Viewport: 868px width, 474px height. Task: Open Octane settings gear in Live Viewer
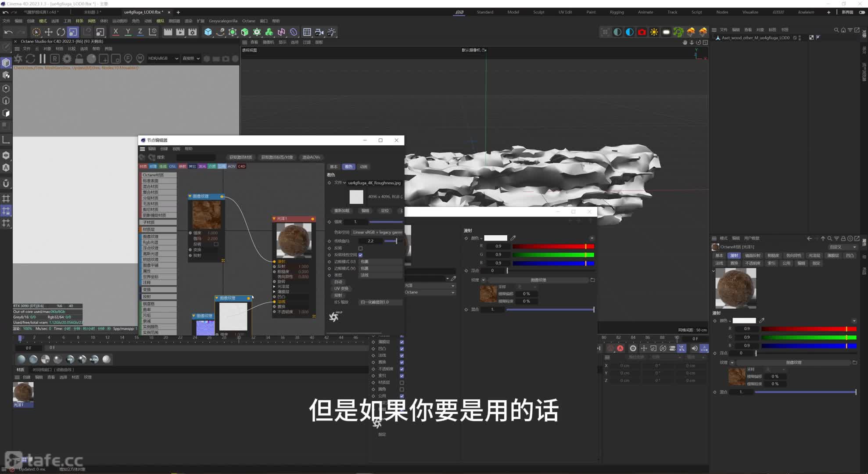[x=67, y=58]
